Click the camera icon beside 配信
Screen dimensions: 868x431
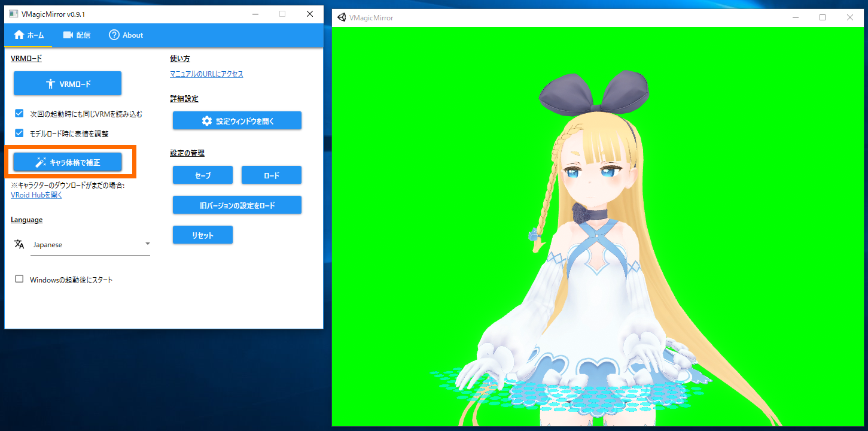68,35
